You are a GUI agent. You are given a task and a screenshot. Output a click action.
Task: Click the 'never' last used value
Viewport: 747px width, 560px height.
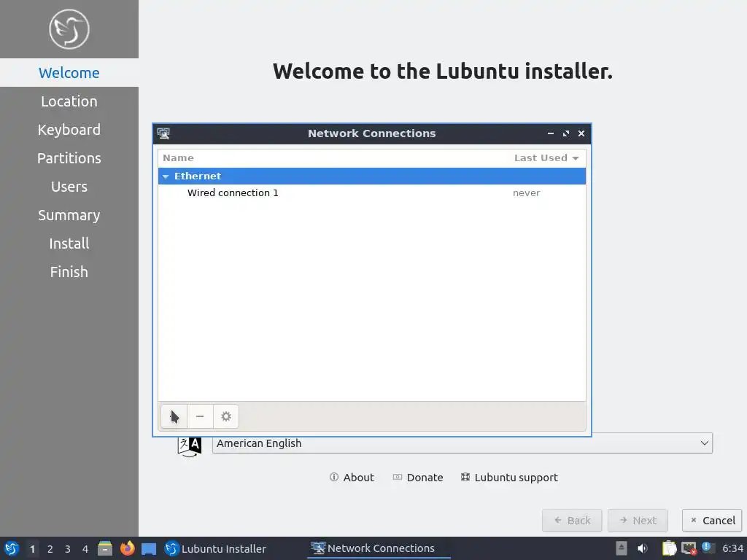[527, 192]
